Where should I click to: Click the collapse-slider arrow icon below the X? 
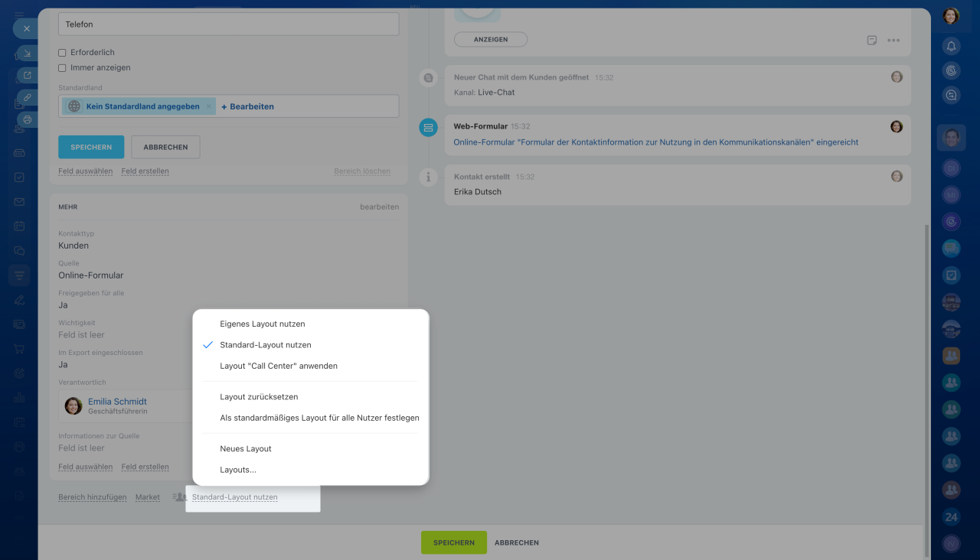click(27, 53)
